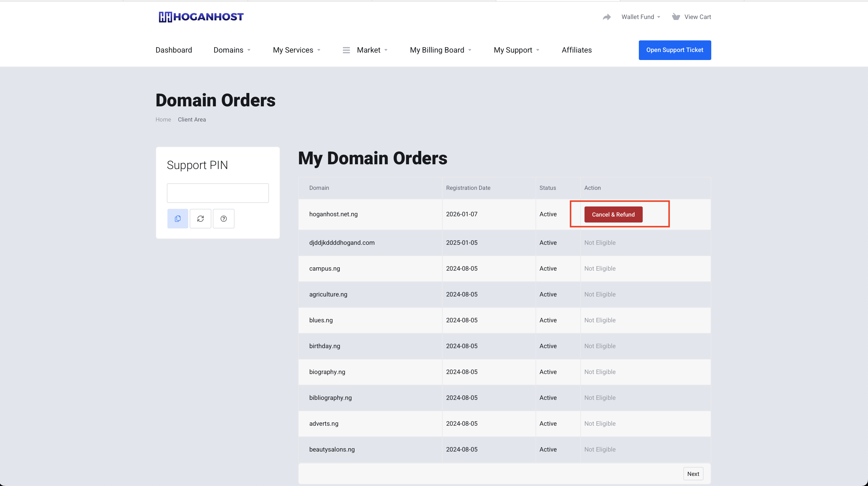Click Client Area breadcrumb
Viewport: 868px width, 486px height.
[x=192, y=119]
